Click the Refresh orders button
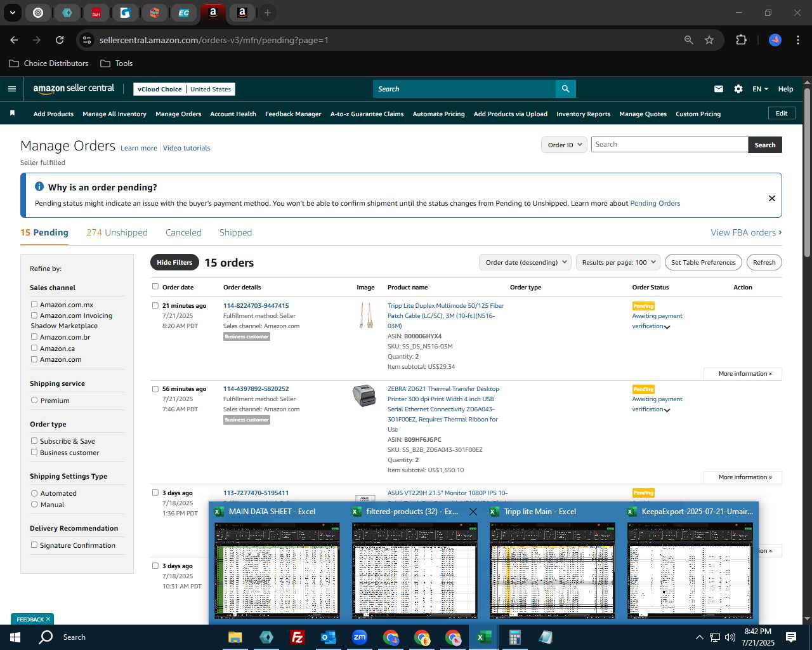The width and height of the screenshot is (812, 650). [x=764, y=262]
